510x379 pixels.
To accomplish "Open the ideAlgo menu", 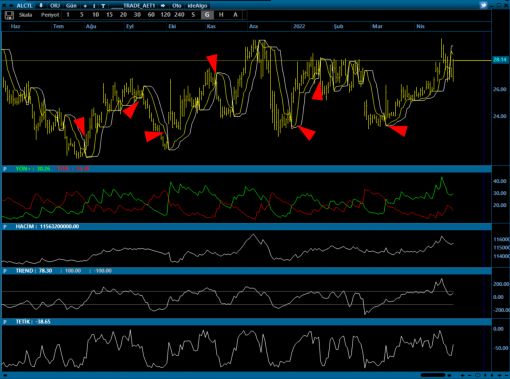I will pos(197,6).
